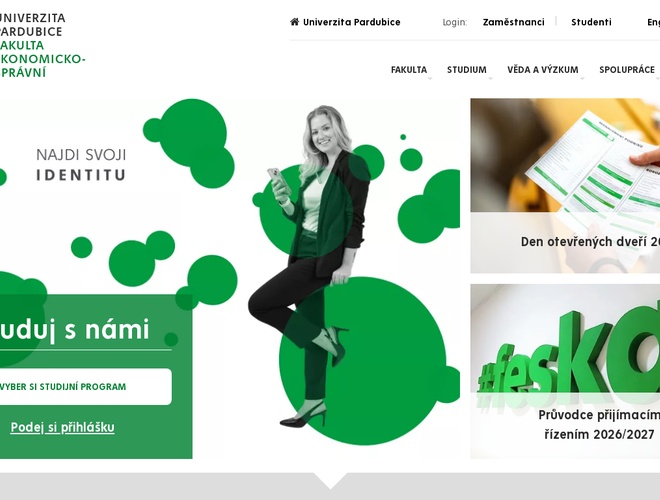Open the FAKULTA menu item

[409, 69]
